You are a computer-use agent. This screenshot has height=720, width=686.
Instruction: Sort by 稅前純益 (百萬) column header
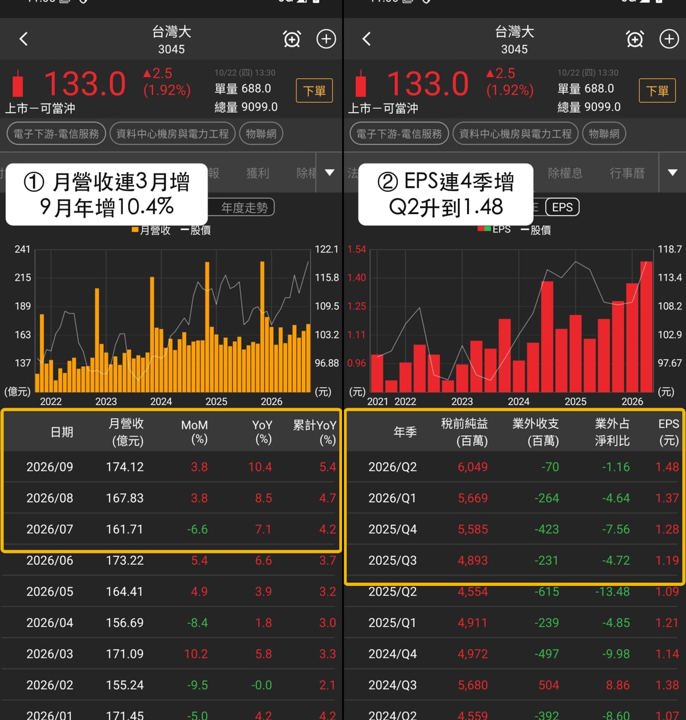pos(465,432)
